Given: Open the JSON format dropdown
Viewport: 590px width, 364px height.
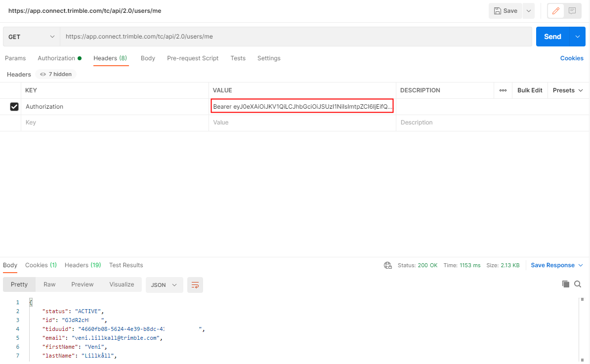Looking at the screenshot, I should pyautogui.click(x=164, y=285).
